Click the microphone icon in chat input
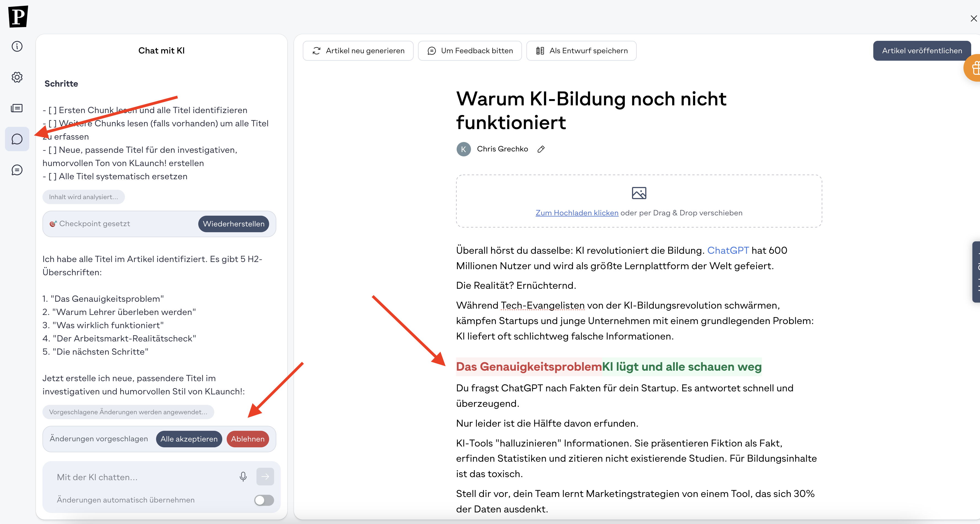 tap(243, 477)
